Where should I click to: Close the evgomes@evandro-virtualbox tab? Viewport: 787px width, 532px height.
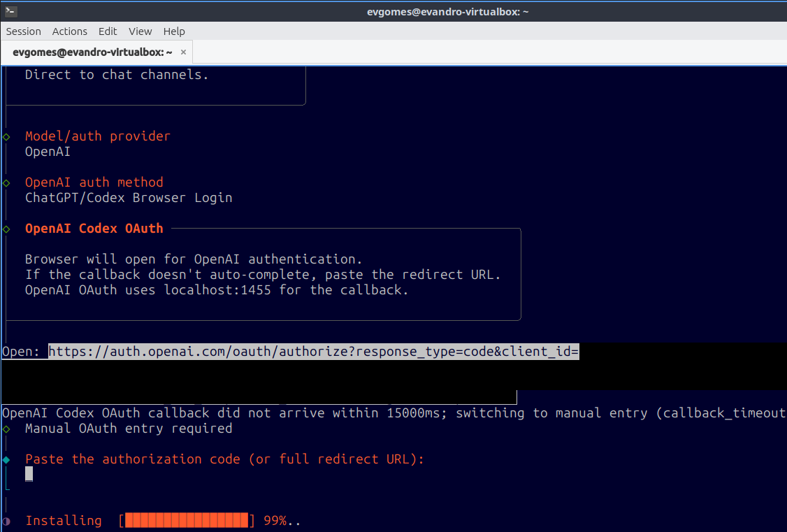(x=183, y=52)
